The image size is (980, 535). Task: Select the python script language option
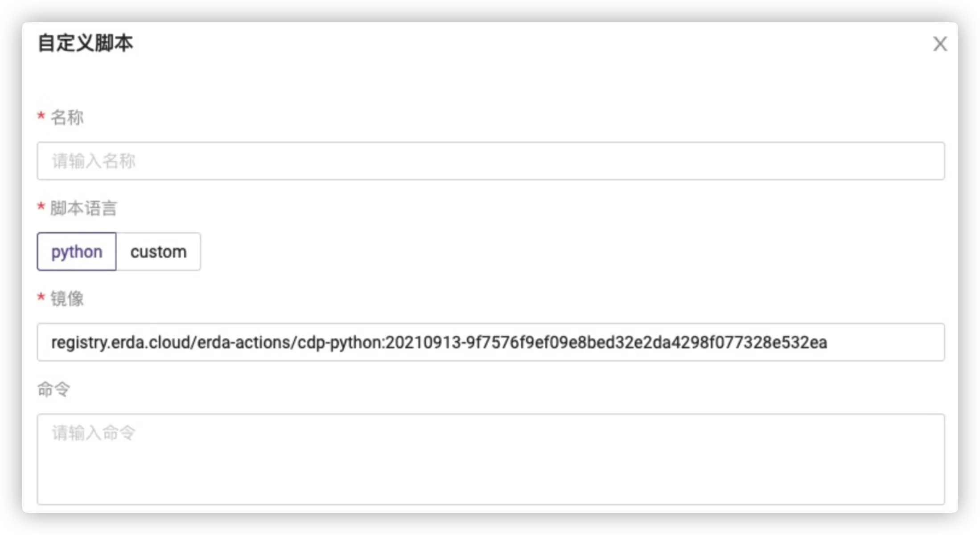coord(77,251)
